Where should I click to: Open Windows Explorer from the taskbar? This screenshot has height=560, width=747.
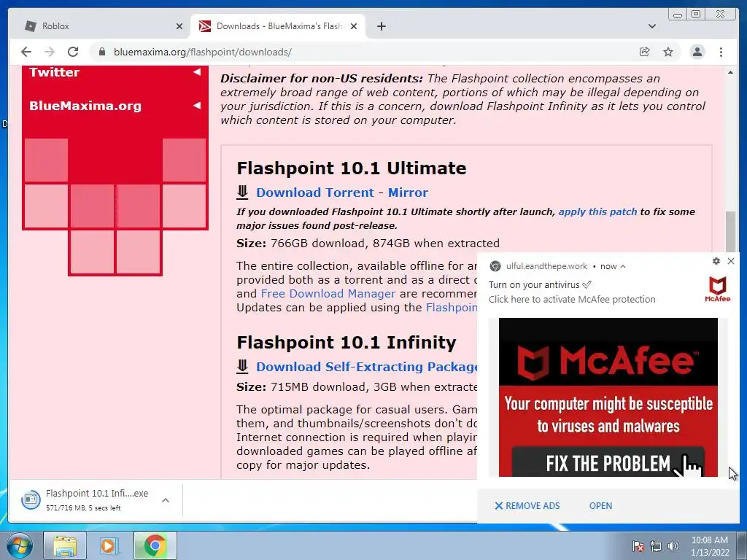[65, 545]
